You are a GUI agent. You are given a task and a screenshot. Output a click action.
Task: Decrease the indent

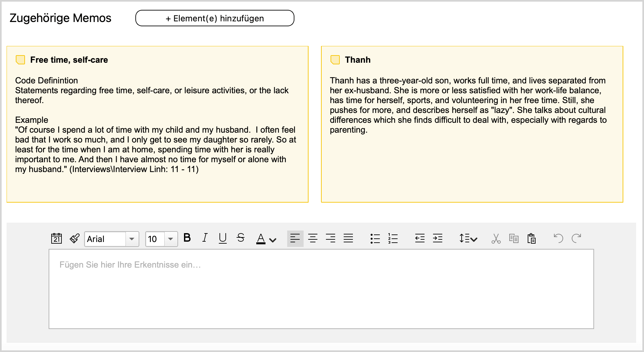[420, 238]
